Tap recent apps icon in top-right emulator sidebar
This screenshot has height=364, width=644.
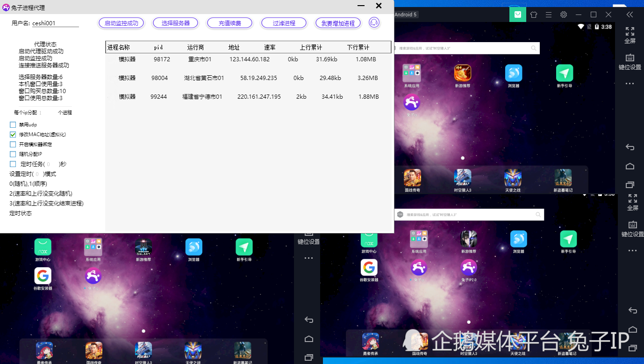click(630, 185)
